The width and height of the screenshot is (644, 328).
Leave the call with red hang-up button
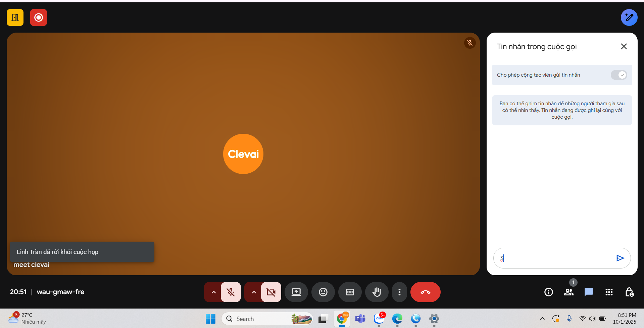pyautogui.click(x=426, y=292)
